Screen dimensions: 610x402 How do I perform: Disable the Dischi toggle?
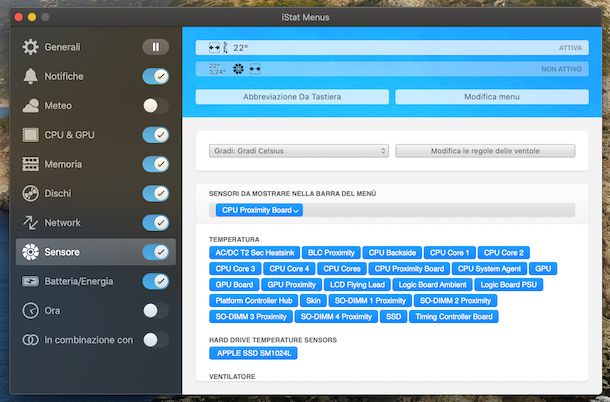[x=156, y=193]
